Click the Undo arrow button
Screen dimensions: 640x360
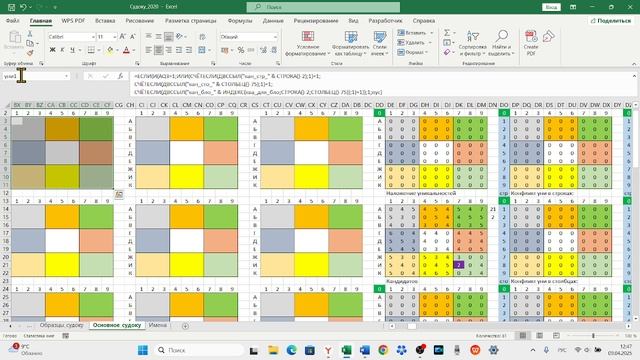(23, 7)
